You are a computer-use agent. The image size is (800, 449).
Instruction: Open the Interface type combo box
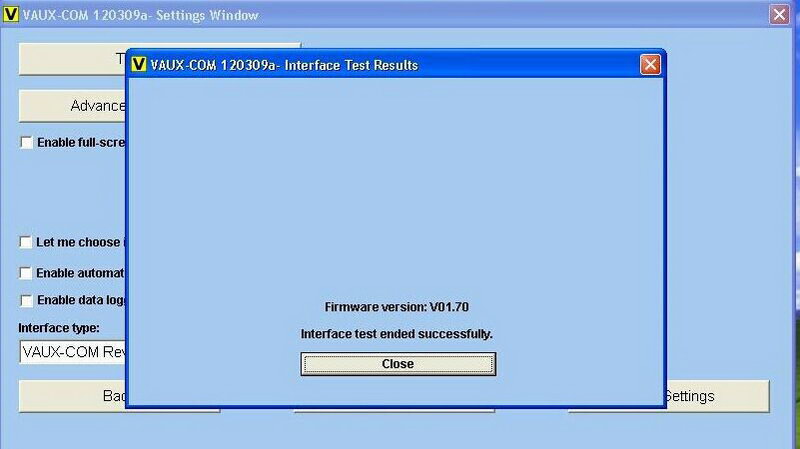[x=73, y=352]
